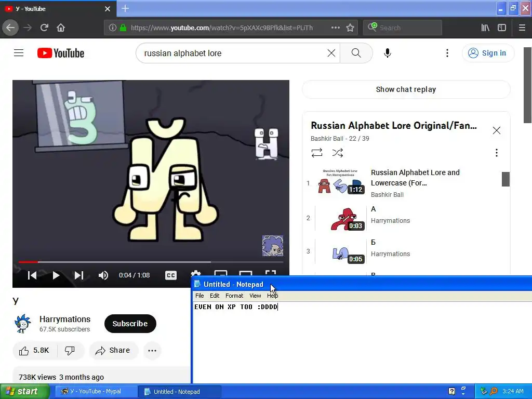Open Notepad View menu
532x399 pixels.
255,296
